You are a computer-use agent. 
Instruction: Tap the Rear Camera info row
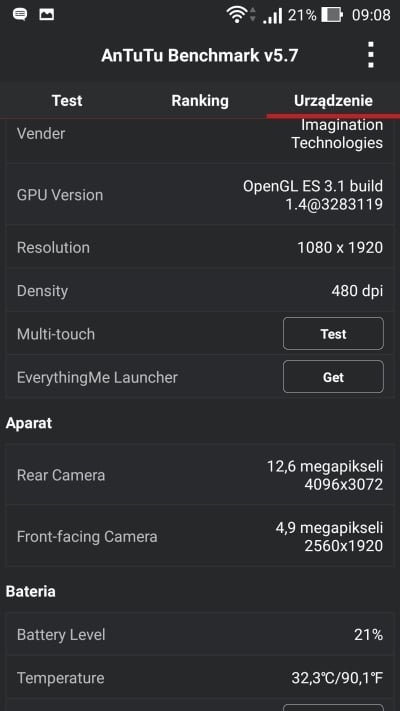(200, 475)
